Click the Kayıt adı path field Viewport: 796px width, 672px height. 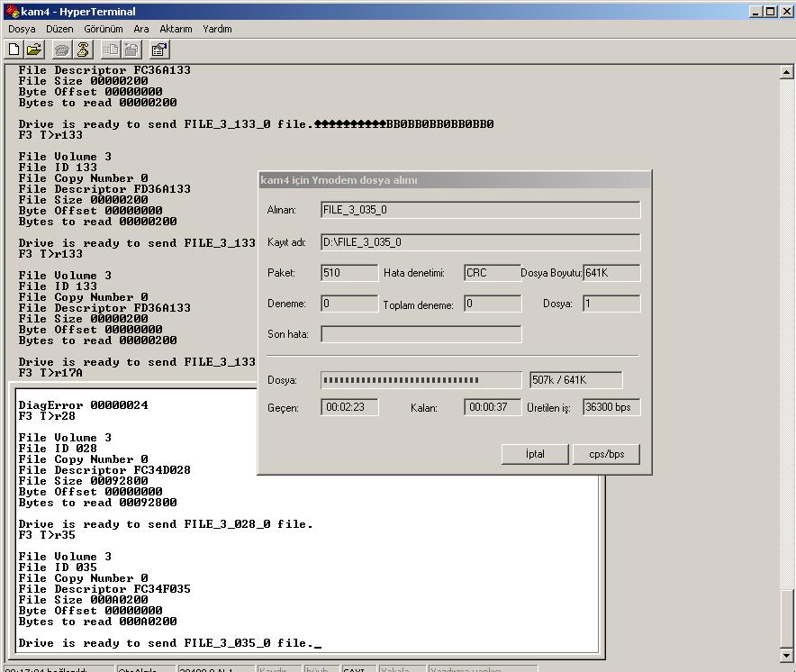pyautogui.click(x=480, y=242)
